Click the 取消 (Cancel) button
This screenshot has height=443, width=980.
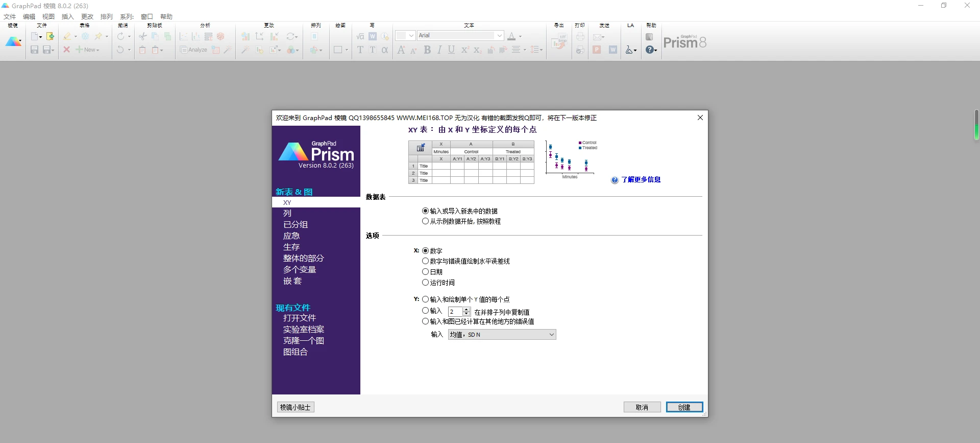642,407
